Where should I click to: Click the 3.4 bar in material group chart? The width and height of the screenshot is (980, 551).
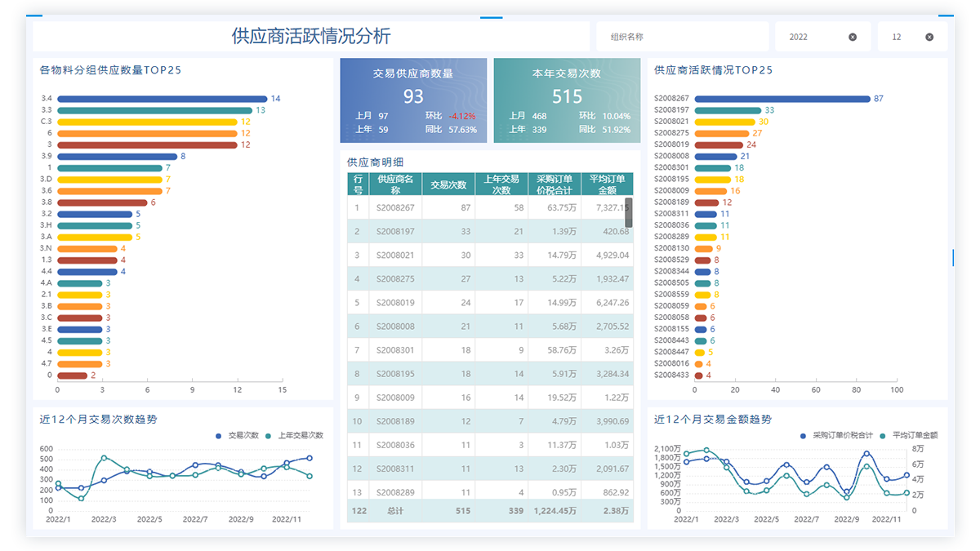coord(162,99)
